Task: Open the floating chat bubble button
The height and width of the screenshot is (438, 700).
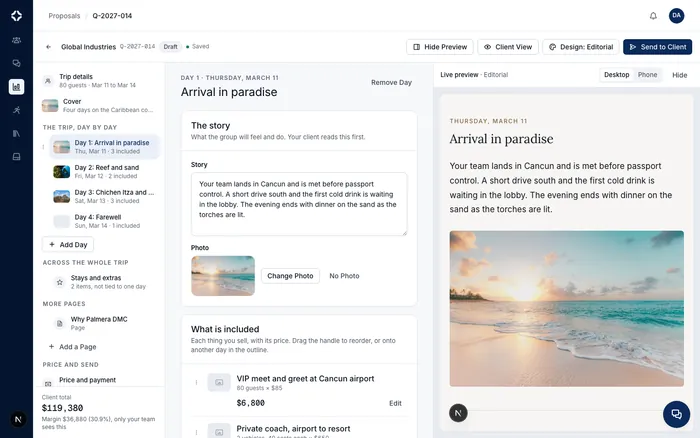Action: [x=676, y=414]
